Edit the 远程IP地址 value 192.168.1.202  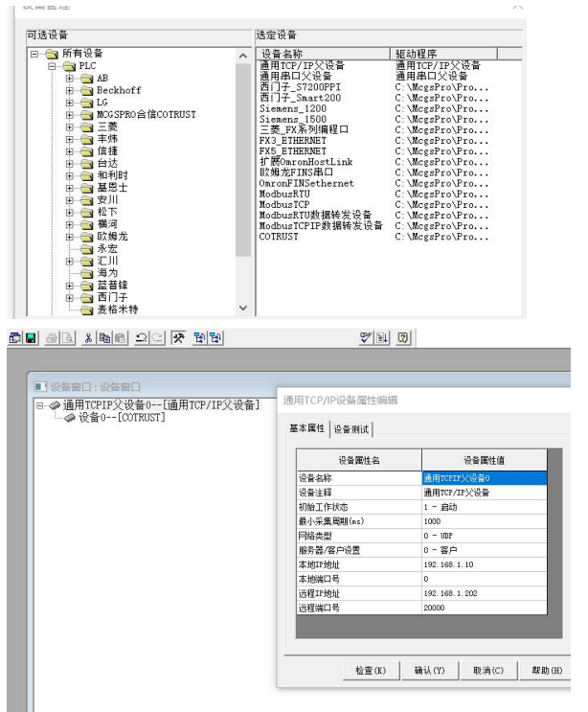click(485, 593)
